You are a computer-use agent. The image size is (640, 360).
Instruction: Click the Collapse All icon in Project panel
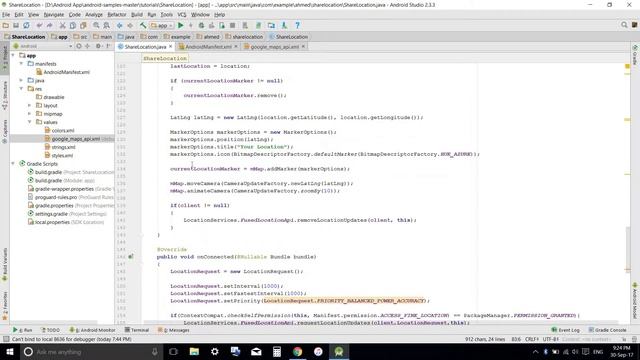pos(87,46)
